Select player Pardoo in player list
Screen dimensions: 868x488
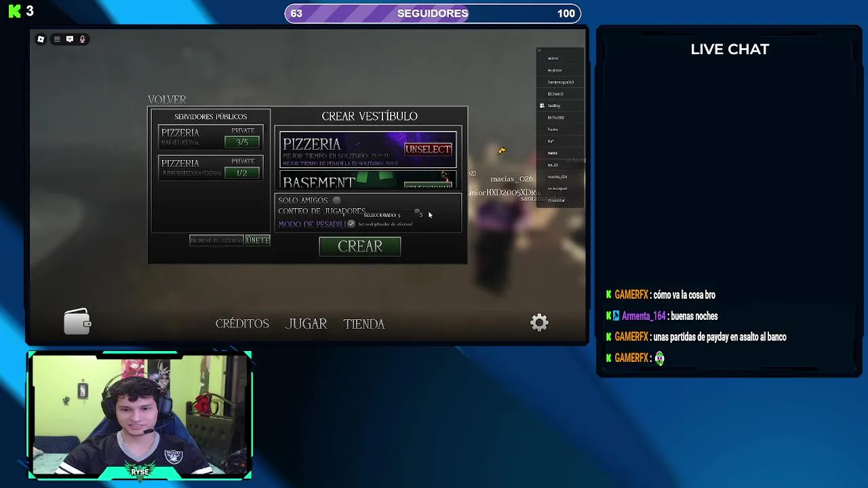tap(560, 129)
